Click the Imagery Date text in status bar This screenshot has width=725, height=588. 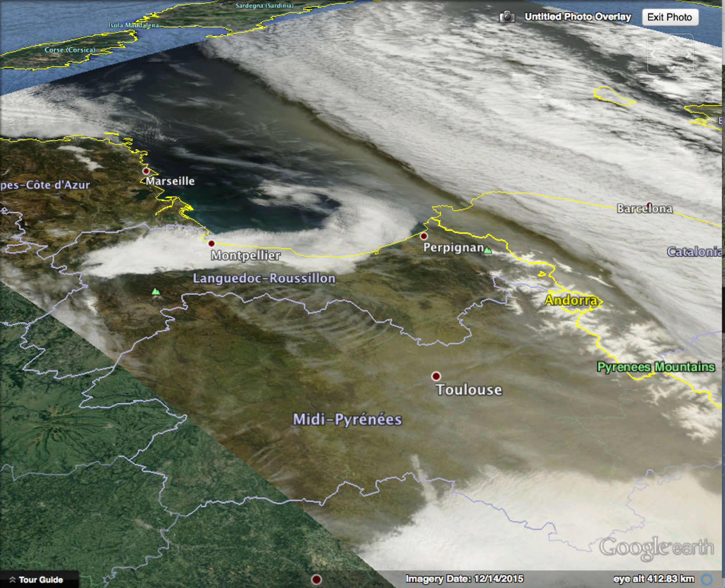pyautogui.click(x=465, y=578)
